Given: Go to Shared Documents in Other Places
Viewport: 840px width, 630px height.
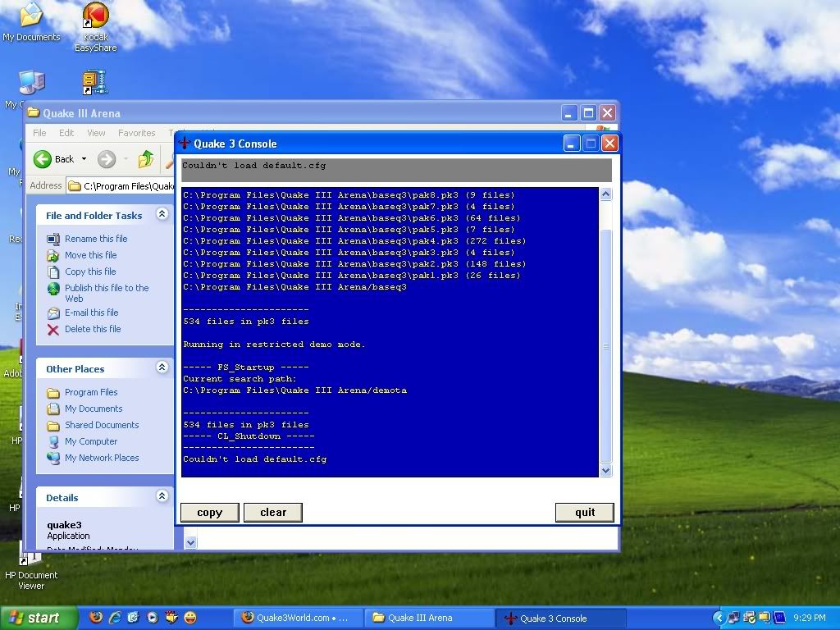Looking at the screenshot, I should (102, 425).
